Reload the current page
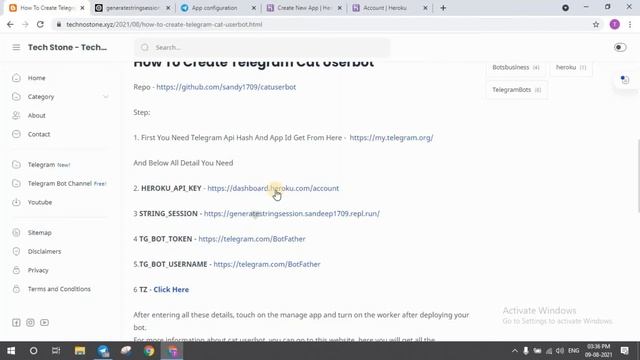This screenshot has width=640, height=360. tap(40, 24)
